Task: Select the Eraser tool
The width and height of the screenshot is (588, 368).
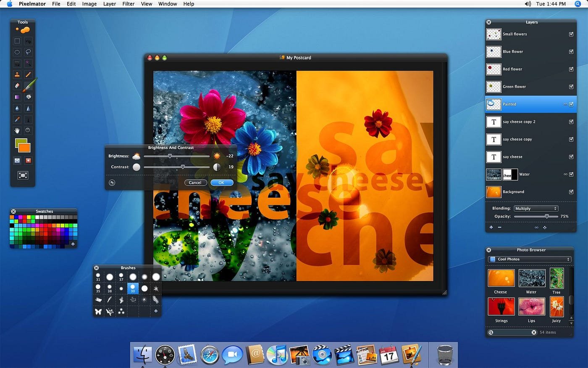Action: click(17, 86)
